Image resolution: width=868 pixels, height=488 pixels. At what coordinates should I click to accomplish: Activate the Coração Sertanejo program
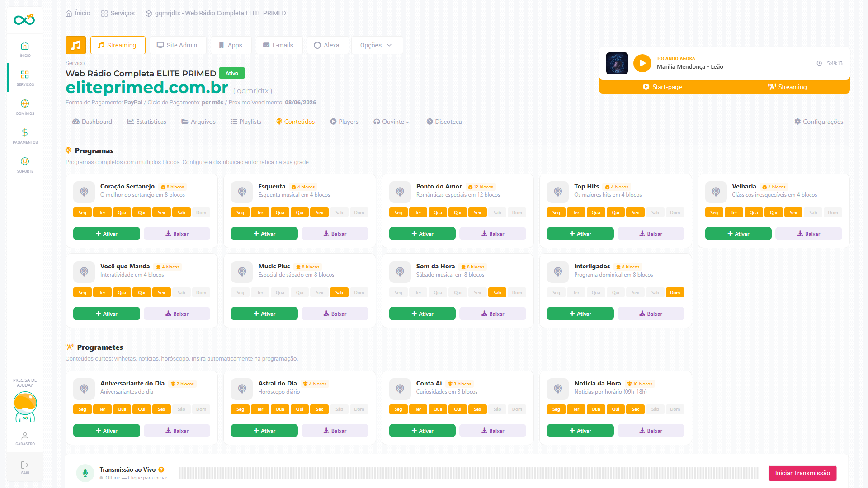point(107,234)
